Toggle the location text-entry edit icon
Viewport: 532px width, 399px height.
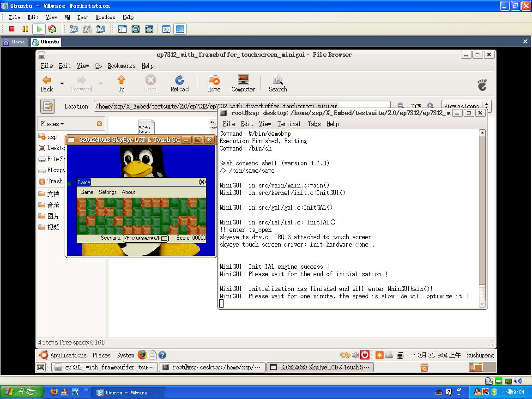pyautogui.click(x=48, y=106)
